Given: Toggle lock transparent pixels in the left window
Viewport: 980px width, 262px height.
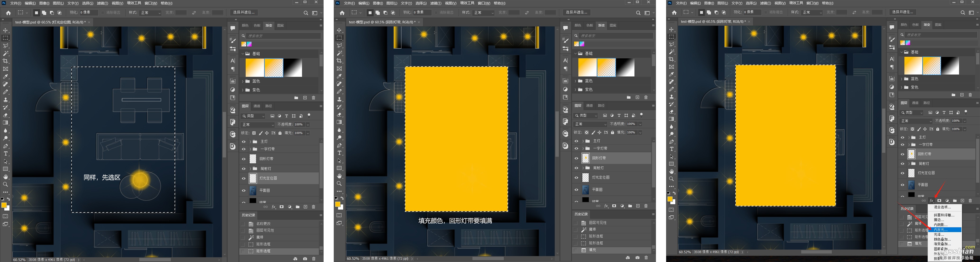Looking at the screenshot, I should 254,133.
